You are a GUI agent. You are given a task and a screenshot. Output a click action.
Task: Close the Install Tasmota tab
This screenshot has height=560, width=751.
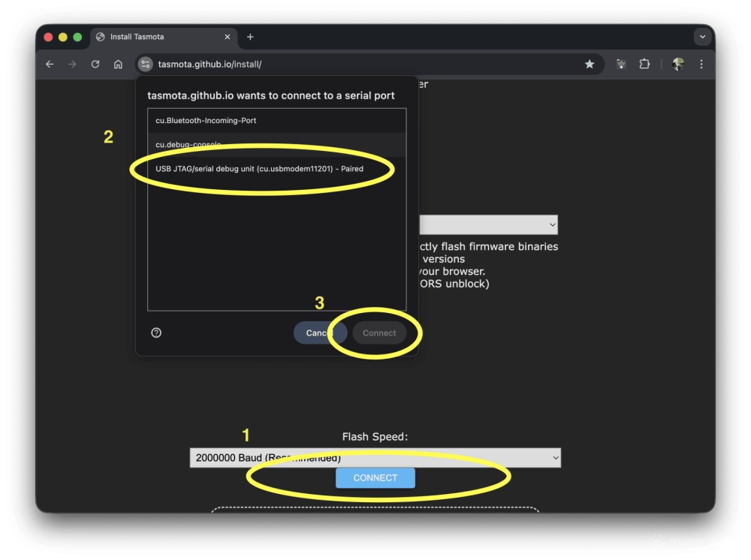coord(226,37)
